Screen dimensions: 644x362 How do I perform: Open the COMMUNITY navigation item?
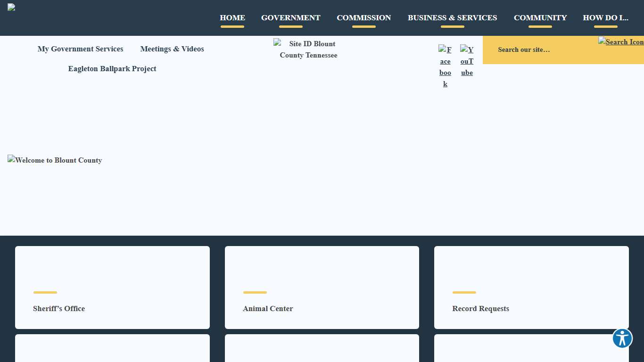540,17
